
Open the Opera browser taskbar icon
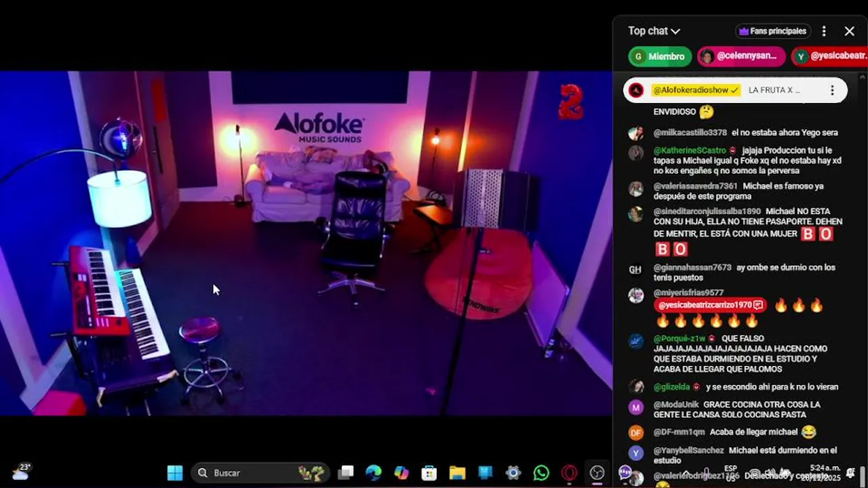point(569,473)
